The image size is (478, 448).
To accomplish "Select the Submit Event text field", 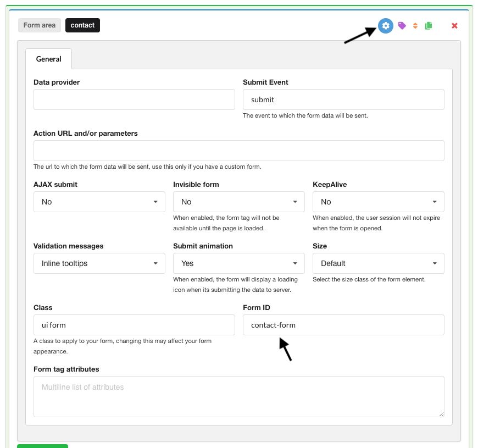I will point(343,99).
